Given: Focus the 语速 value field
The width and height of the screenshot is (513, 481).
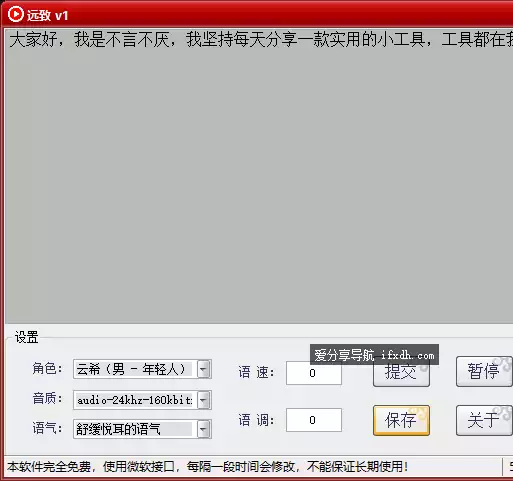Looking at the screenshot, I should coord(314,373).
